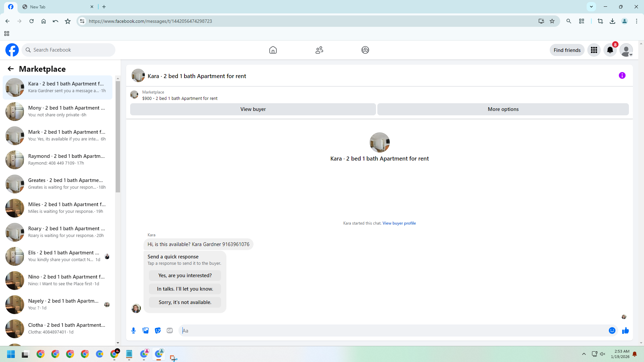Open the Facebook Home icon
Viewport: 644px width, 362px height.
click(273, 50)
